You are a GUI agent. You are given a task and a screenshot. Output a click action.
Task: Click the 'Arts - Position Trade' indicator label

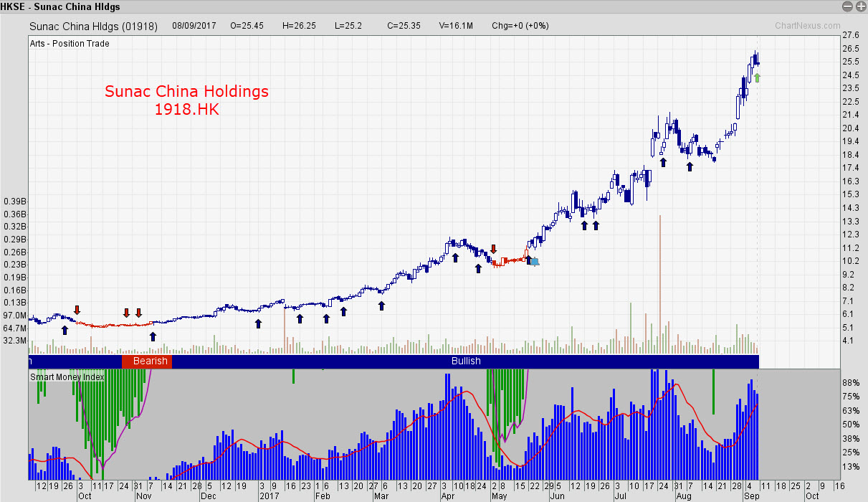(70, 44)
